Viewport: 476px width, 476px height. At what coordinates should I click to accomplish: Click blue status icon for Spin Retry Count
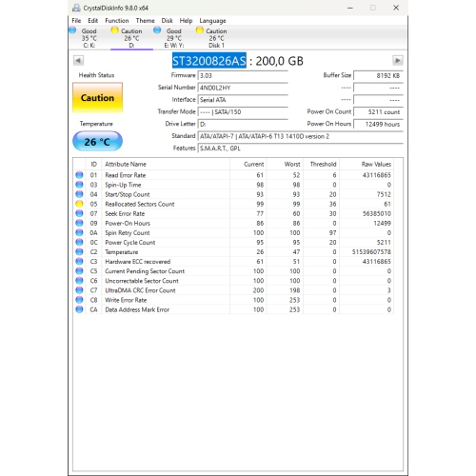tap(79, 232)
